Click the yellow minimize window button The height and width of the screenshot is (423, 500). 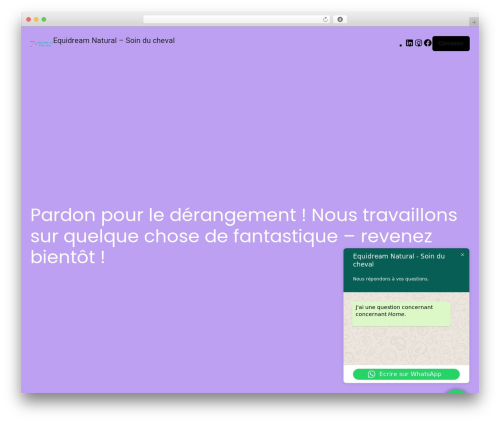(36, 19)
